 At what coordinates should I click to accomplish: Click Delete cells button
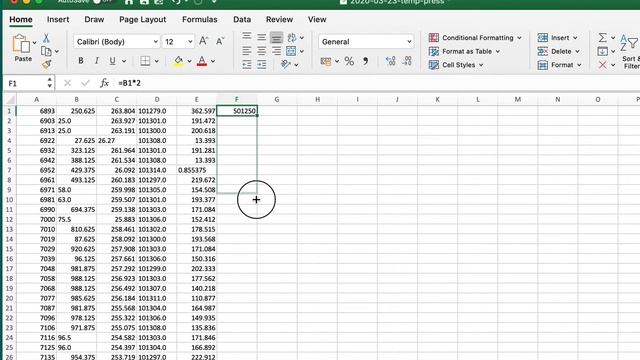[x=559, y=51]
